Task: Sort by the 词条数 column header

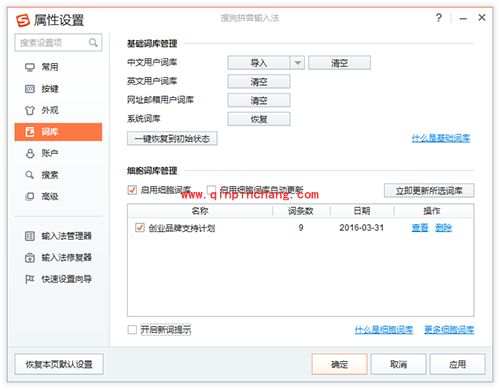Action: 301,211
